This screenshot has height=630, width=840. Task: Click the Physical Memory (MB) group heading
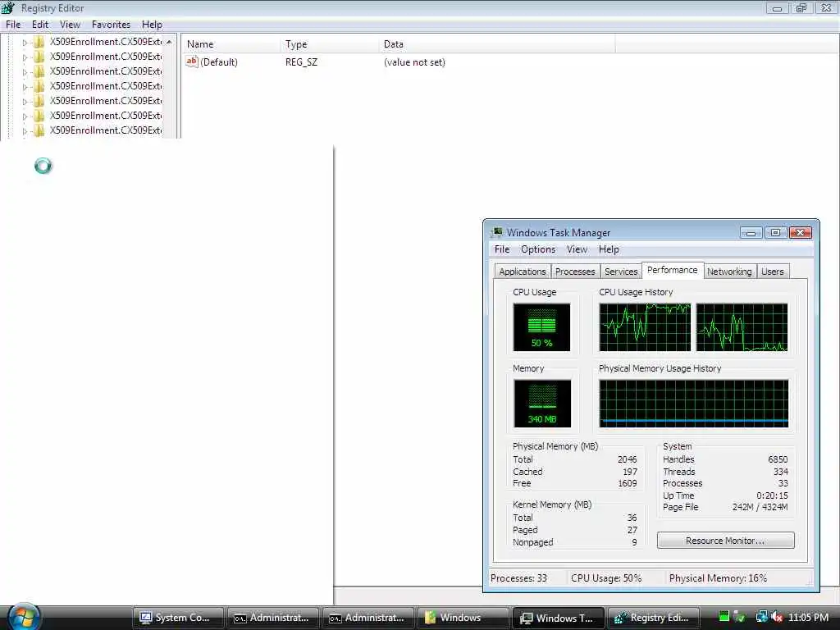point(555,446)
